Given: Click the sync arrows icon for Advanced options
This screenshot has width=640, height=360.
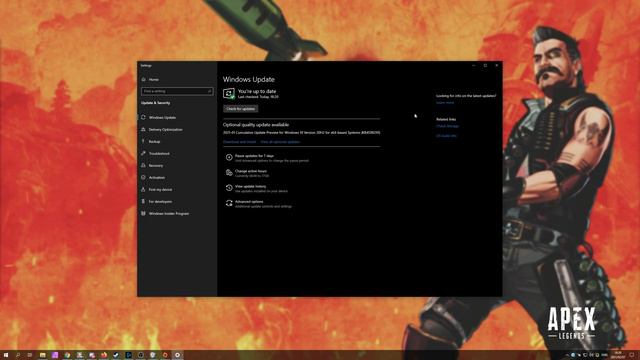Looking at the screenshot, I should click(x=229, y=203).
